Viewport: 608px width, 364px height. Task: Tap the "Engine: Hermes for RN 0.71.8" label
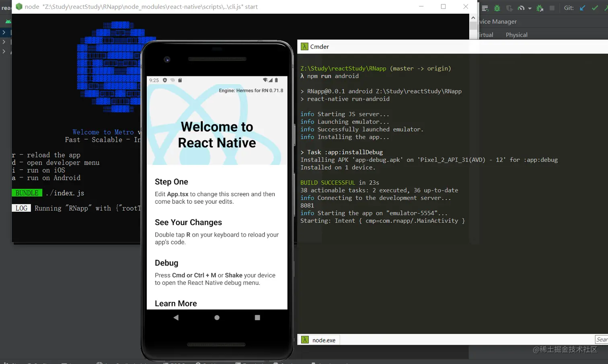tap(251, 91)
